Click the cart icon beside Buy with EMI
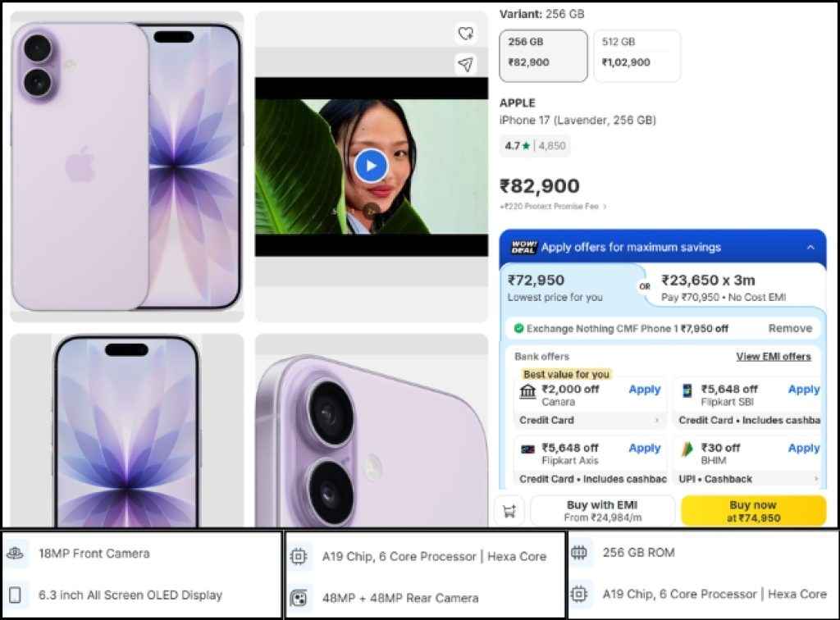Image resolution: width=840 pixels, height=620 pixels. [510, 509]
